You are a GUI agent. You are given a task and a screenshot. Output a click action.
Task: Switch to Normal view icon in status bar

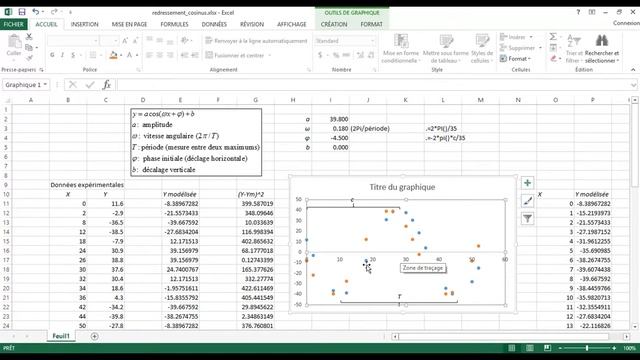click(x=511, y=348)
